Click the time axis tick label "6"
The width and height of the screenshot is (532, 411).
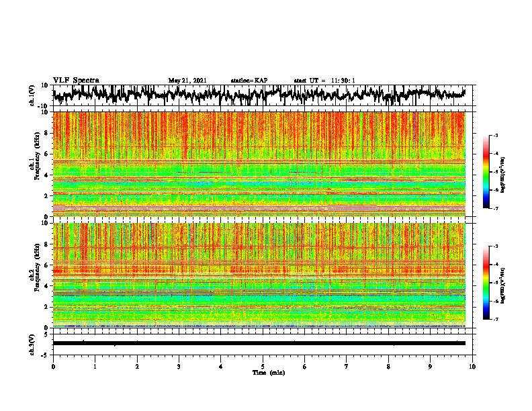pyautogui.click(x=305, y=367)
